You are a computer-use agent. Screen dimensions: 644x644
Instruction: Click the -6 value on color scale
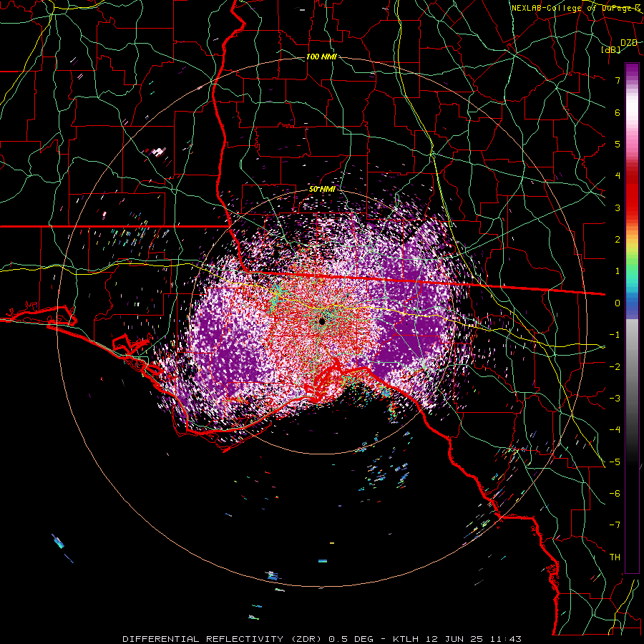pos(615,494)
